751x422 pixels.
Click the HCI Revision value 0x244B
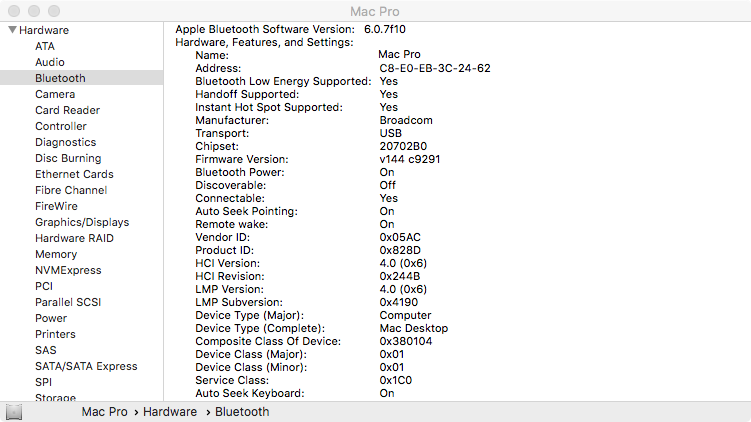(x=399, y=276)
